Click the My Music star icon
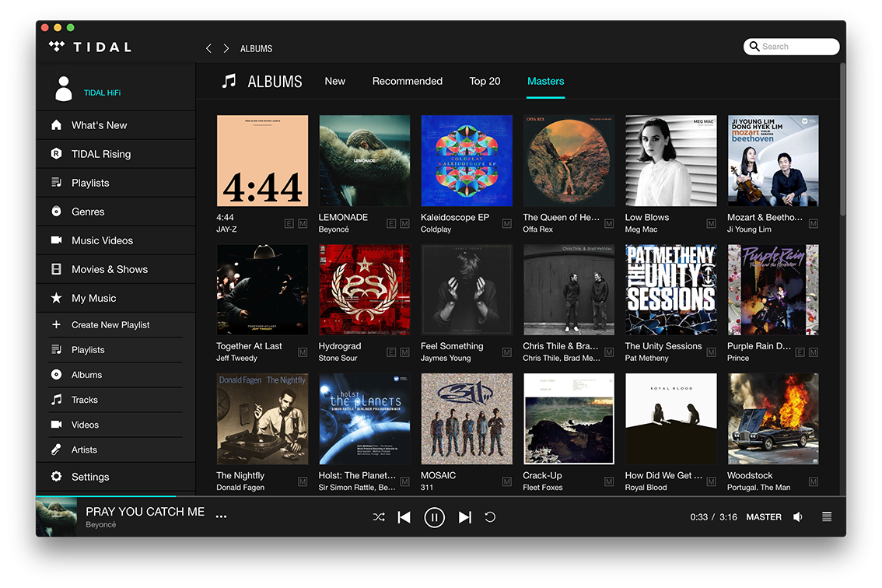This screenshot has width=882, height=588. point(56,298)
